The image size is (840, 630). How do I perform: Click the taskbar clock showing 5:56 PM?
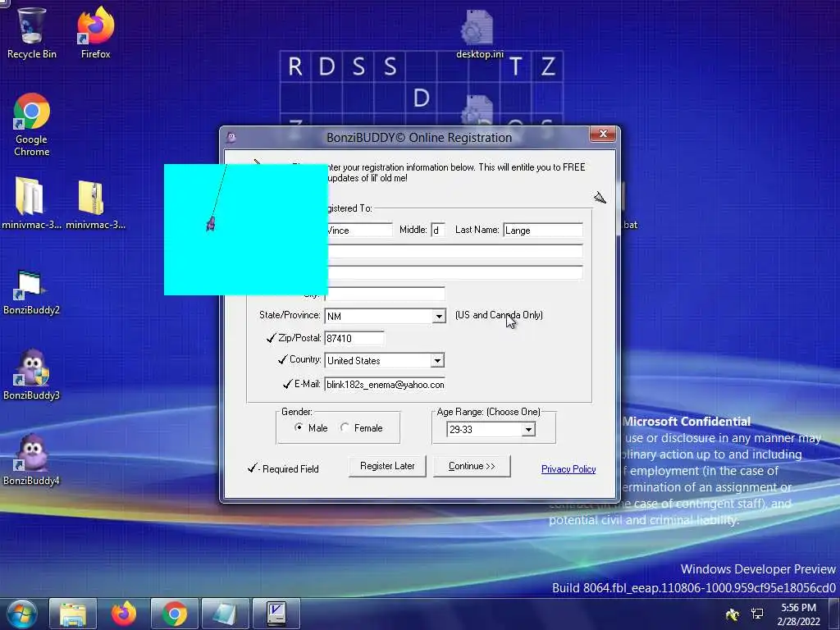click(798, 614)
